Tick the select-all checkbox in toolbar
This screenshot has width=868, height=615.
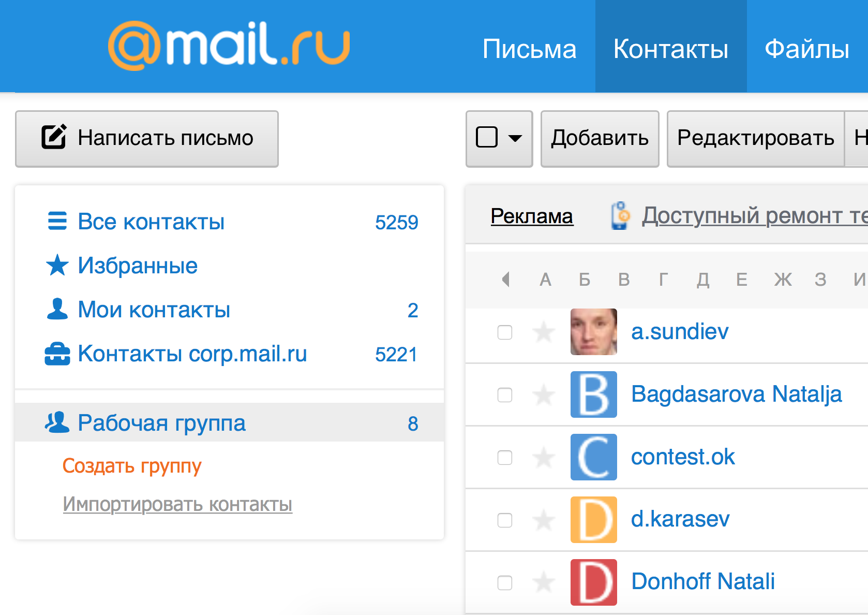tap(487, 138)
